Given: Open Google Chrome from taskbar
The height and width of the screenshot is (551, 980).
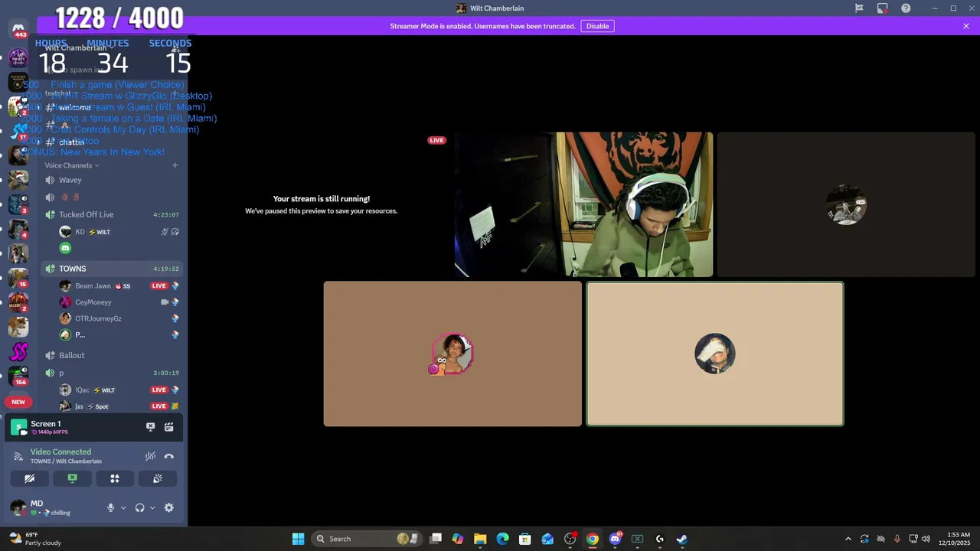Looking at the screenshot, I should (x=592, y=539).
